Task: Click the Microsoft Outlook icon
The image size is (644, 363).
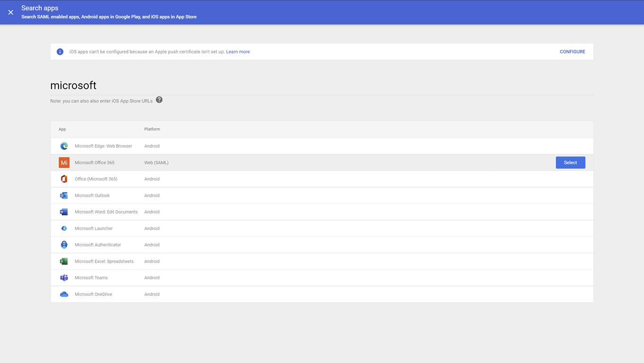Action: tap(64, 196)
